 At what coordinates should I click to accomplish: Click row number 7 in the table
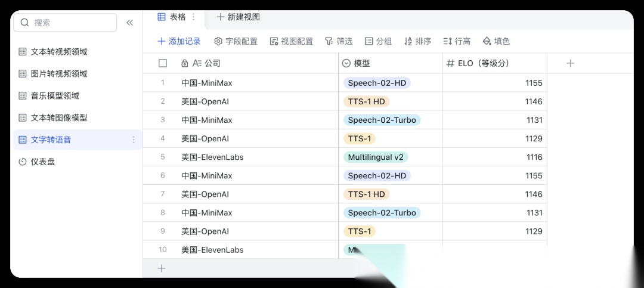tap(163, 194)
